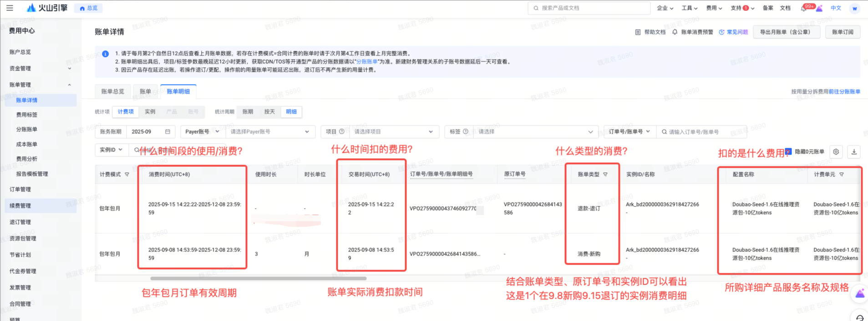Viewport: 868px width, 321px height.
Task: Click the download bill details icon
Action: 854,152
